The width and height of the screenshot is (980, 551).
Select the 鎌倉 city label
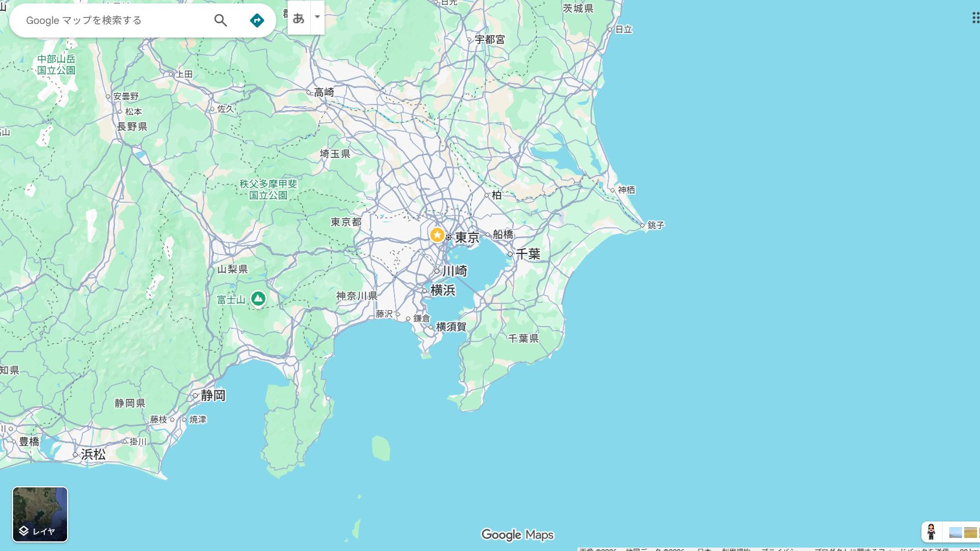coord(422,318)
